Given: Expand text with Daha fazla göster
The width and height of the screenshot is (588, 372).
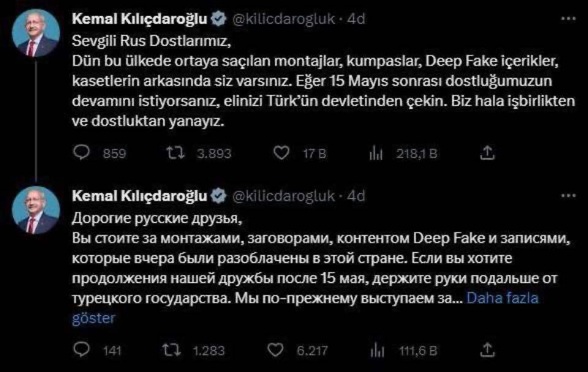Looking at the screenshot, I should (502, 298).
